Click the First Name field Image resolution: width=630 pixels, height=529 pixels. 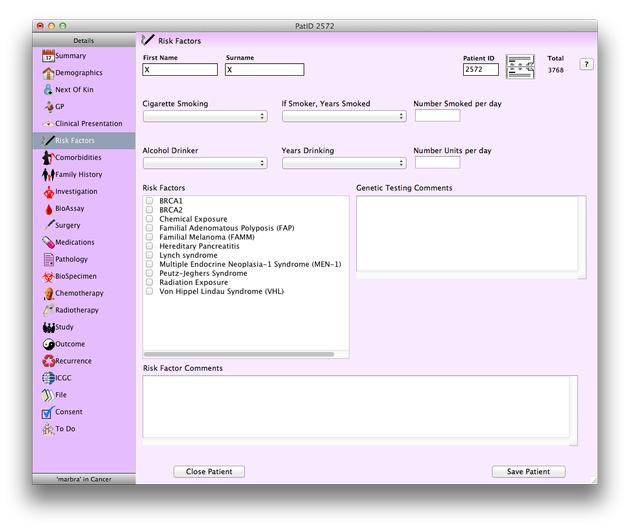[x=180, y=69]
